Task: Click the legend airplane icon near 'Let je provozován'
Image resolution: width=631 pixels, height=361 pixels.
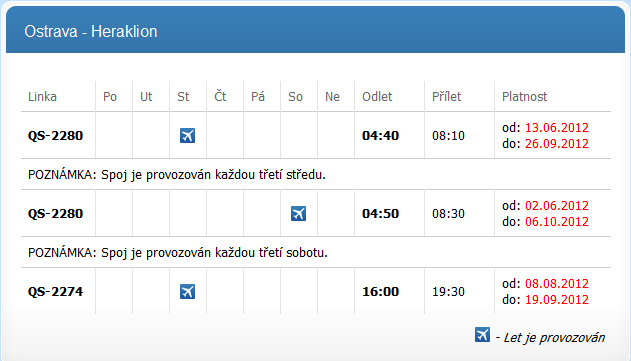Action: point(482,335)
